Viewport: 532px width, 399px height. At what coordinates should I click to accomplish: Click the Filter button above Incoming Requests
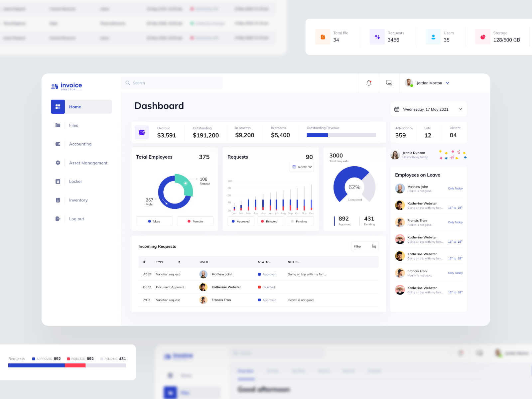coord(365,246)
